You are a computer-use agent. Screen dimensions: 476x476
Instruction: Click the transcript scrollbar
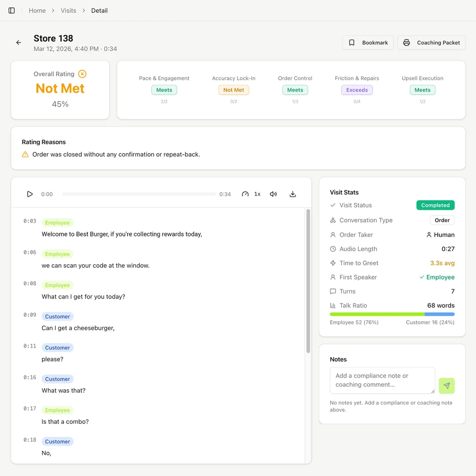coord(308,281)
